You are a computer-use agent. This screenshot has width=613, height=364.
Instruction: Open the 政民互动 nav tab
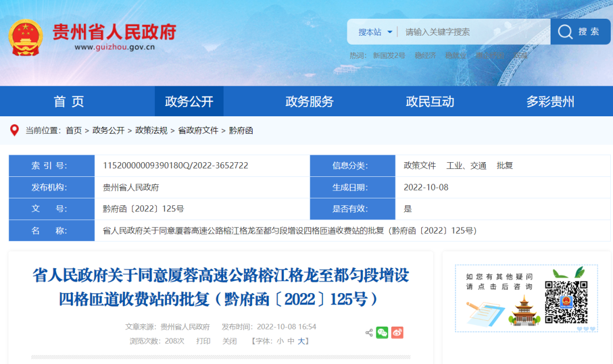click(430, 101)
